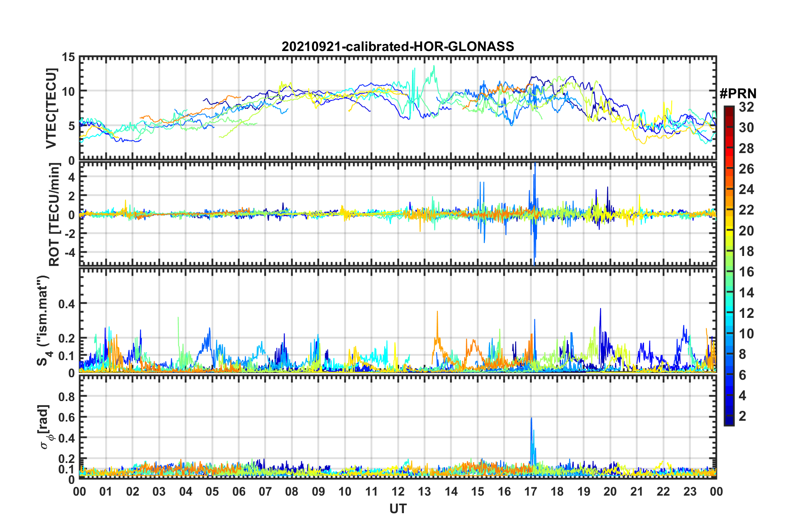Click the large blue ROT spike near 17 UT
796x532 pixels.
point(534,213)
